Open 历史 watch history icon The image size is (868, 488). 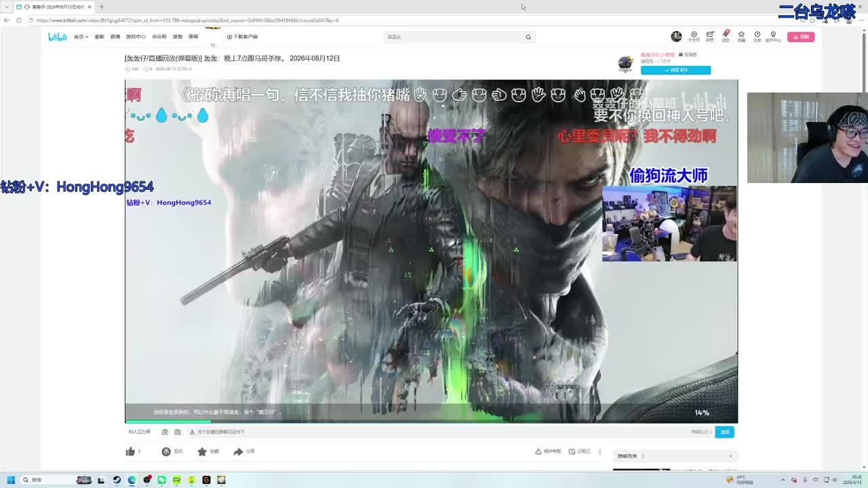[757, 37]
